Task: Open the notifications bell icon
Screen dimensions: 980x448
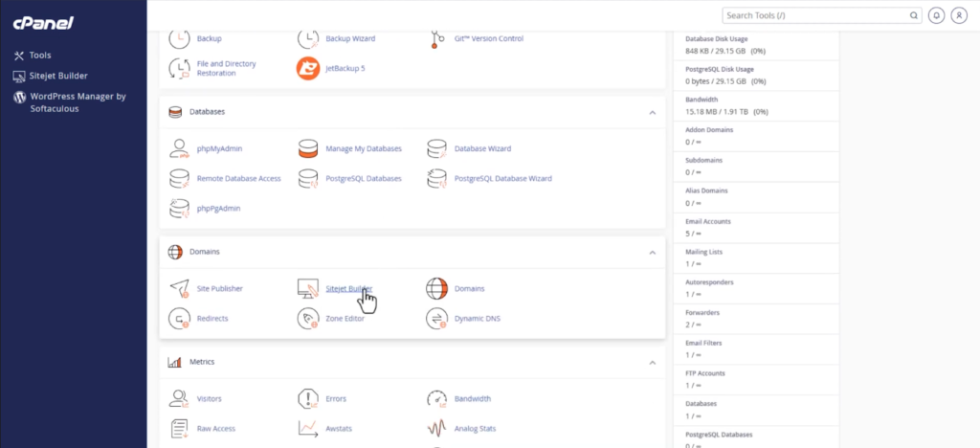Action: 936,15
